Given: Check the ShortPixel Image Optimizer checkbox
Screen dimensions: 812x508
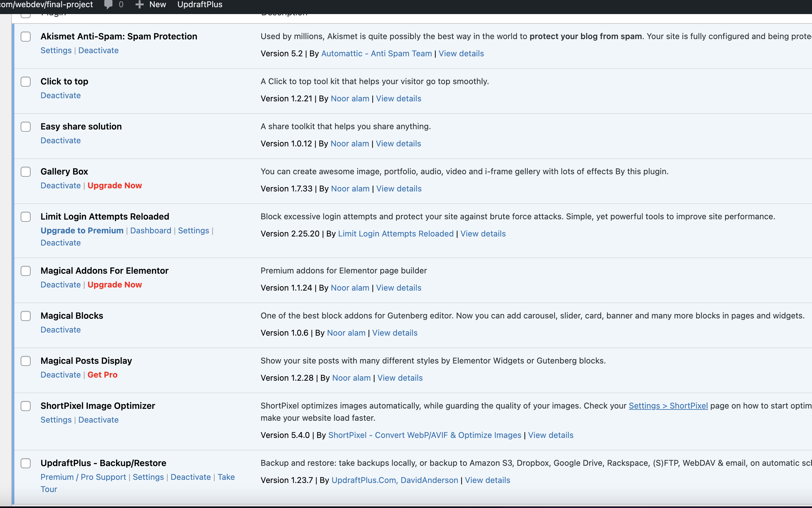Looking at the screenshot, I should (26, 406).
